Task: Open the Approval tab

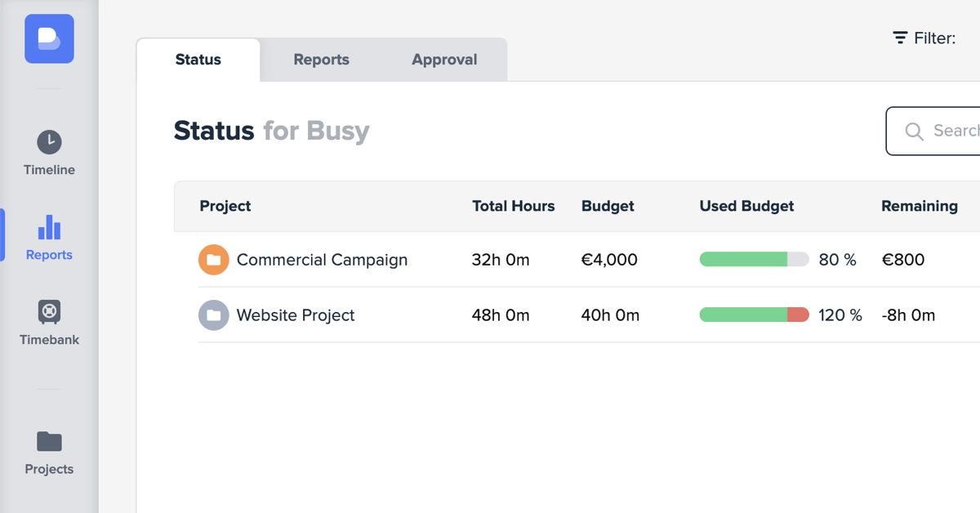Action: 444,60
